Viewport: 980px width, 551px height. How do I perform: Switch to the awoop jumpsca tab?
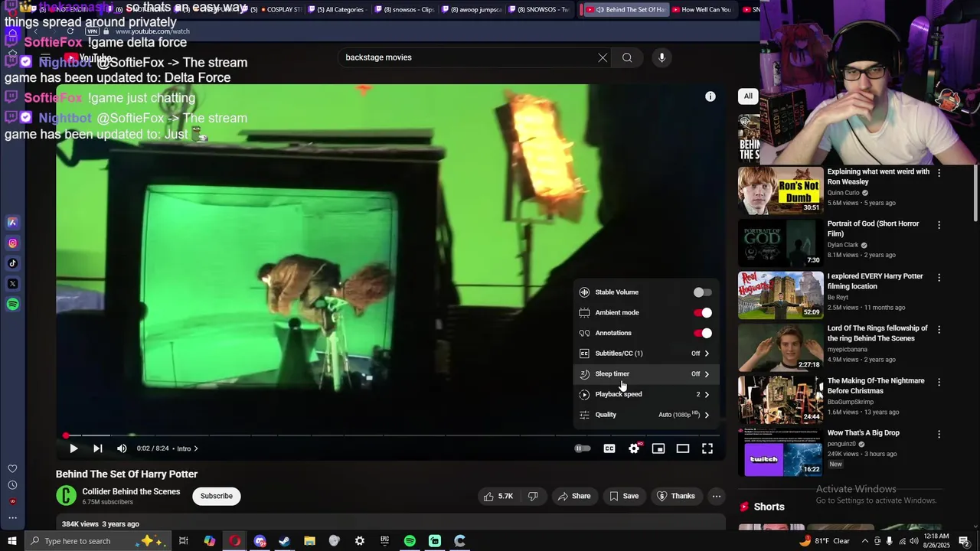(471, 10)
